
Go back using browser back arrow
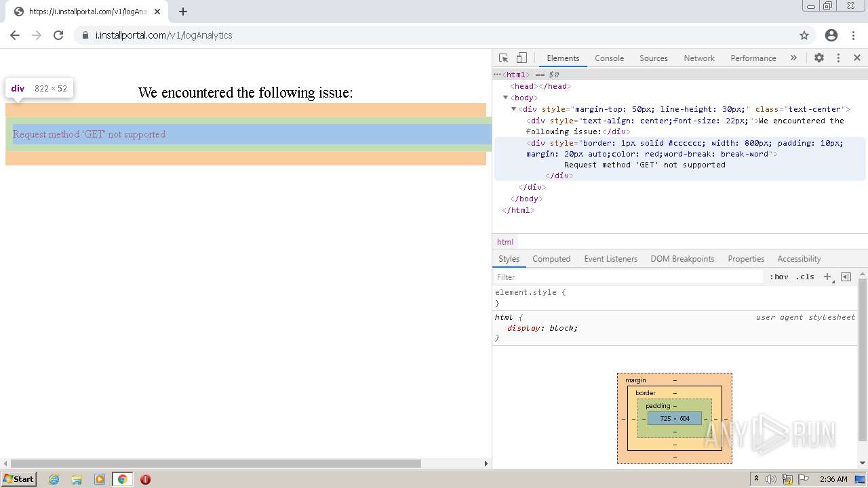point(15,35)
